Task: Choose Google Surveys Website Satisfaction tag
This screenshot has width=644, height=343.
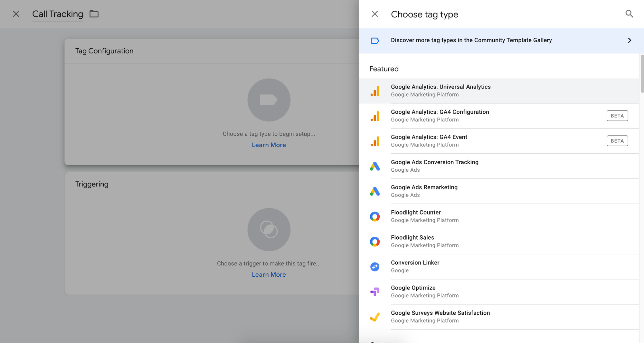Action: pos(499,317)
